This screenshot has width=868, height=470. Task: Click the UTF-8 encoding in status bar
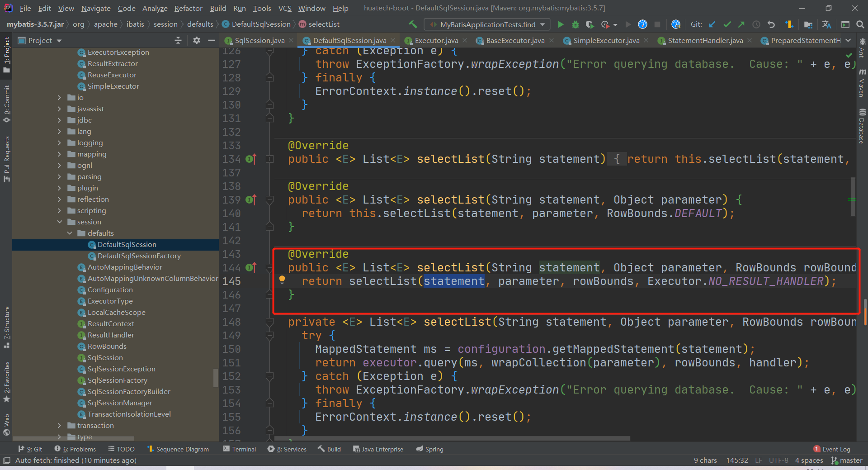click(778, 461)
